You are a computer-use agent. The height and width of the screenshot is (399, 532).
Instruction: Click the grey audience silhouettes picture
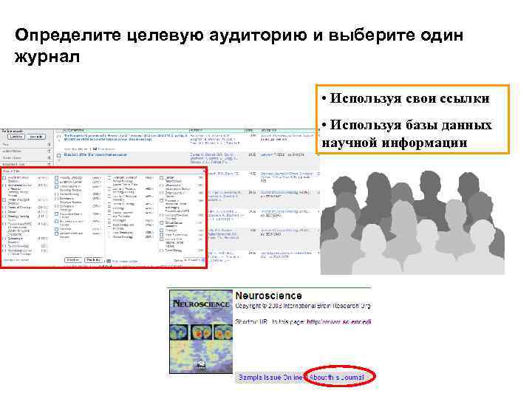coord(412,222)
